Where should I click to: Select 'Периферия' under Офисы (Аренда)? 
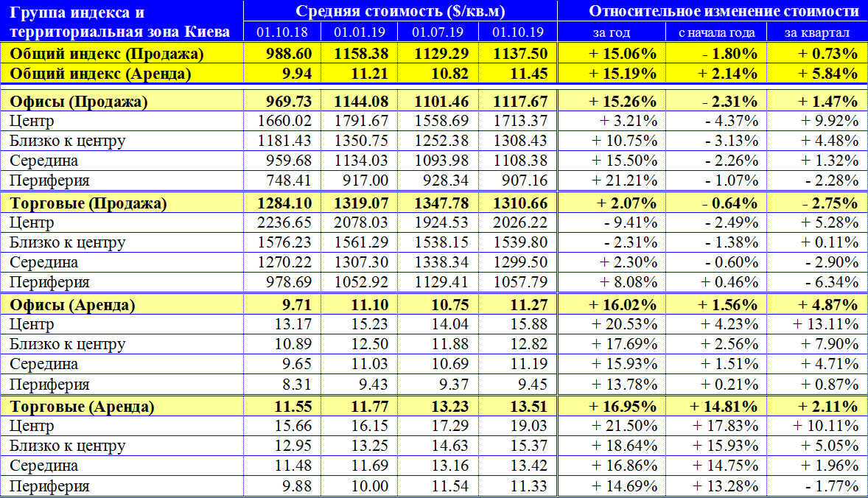click(49, 385)
